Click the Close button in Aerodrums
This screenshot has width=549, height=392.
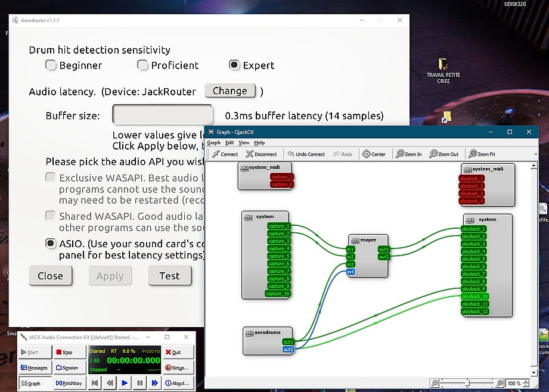pyautogui.click(x=51, y=276)
